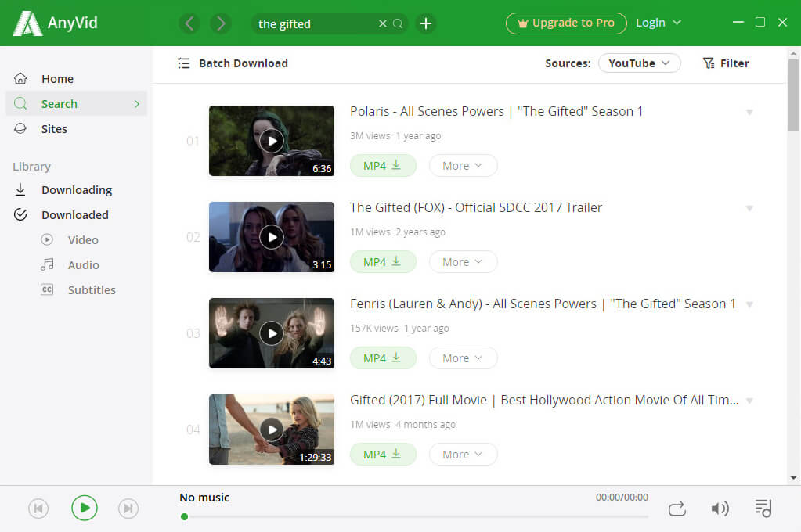Viewport: 801px width, 532px height.
Task: Click the playback progress slider handle
Action: (185, 516)
